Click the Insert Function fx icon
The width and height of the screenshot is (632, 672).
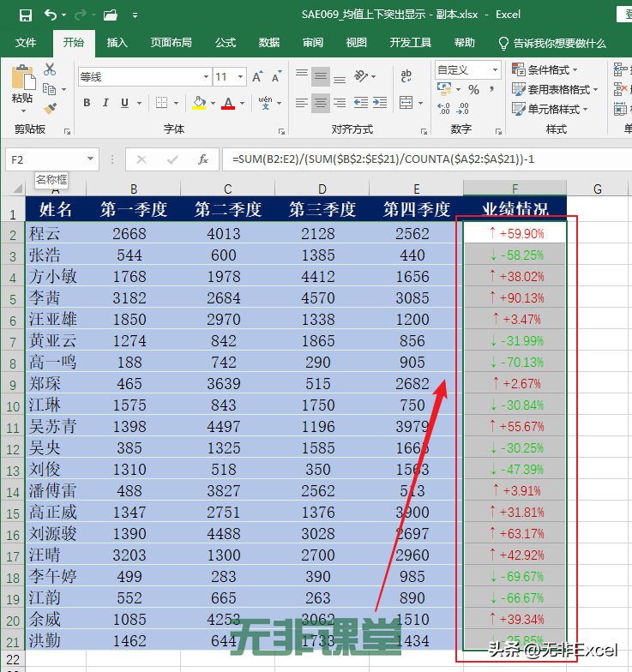(x=202, y=159)
